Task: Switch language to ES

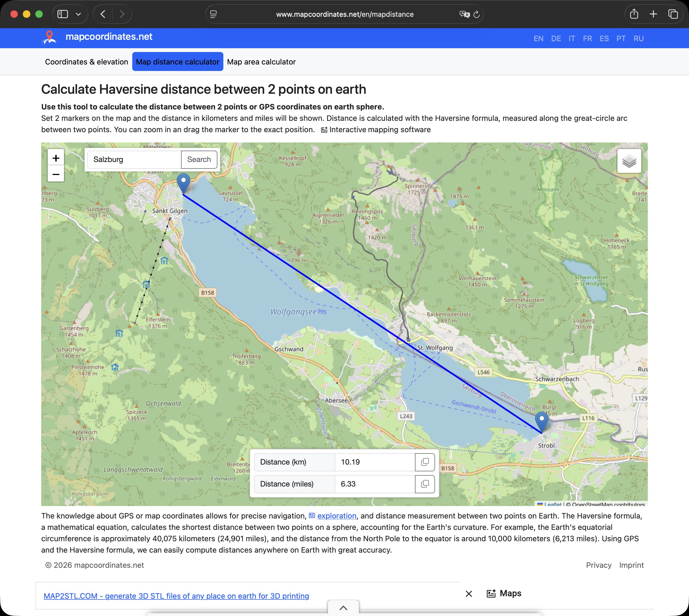Action: click(x=604, y=38)
